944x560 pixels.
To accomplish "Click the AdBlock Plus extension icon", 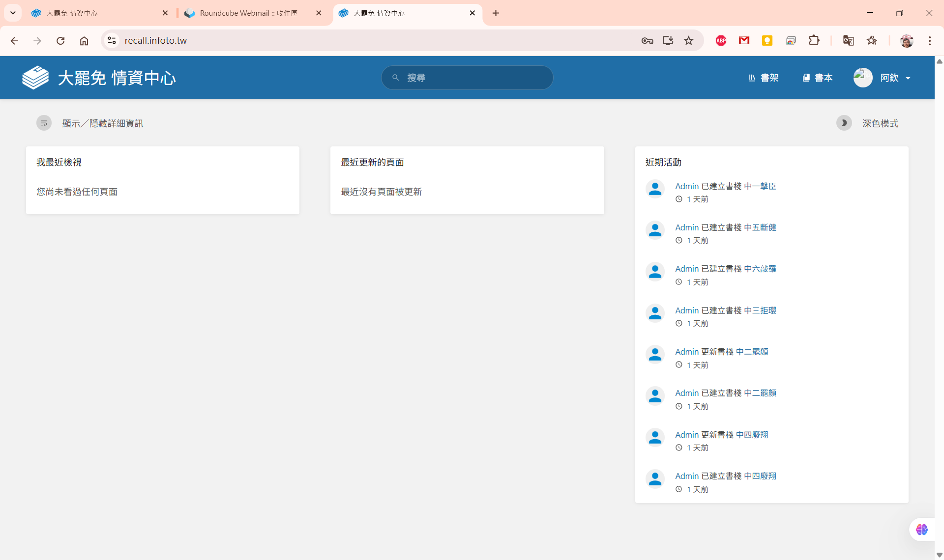I will coord(721,41).
